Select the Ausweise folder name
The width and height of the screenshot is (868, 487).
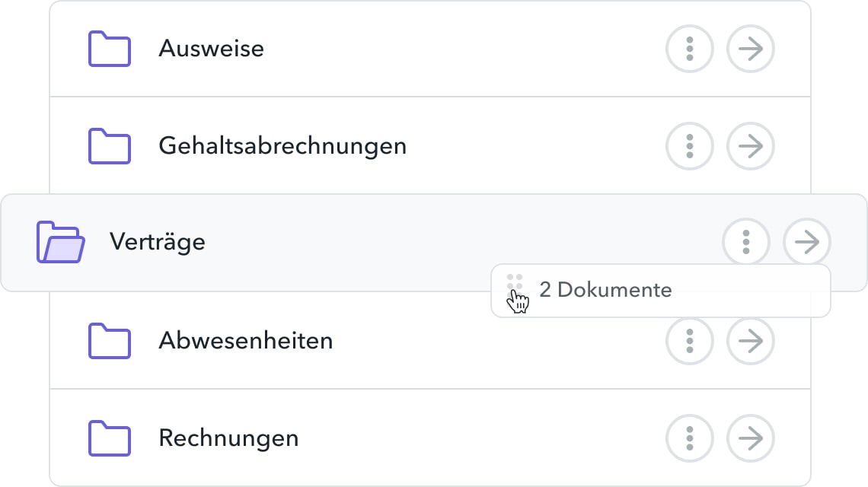coord(211,49)
